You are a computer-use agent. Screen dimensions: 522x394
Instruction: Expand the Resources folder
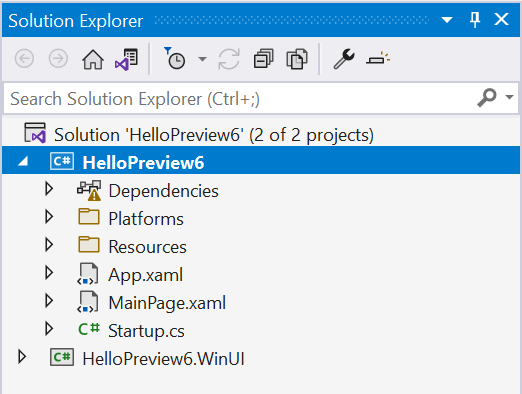tap(49, 245)
